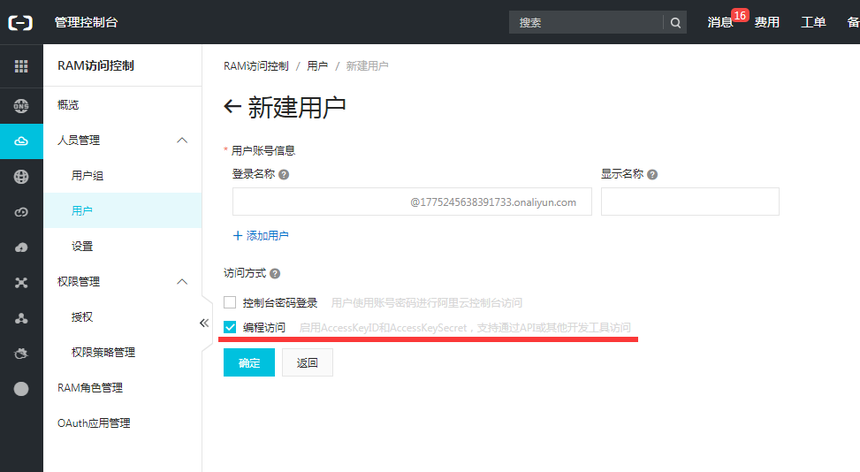The width and height of the screenshot is (860, 472).
Task: Open 授权 menu item
Action: tap(82, 317)
